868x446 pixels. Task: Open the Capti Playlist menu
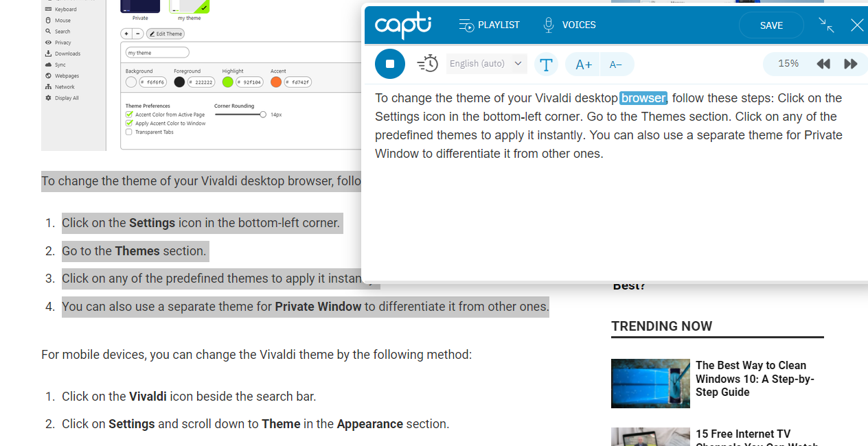coord(489,25)
